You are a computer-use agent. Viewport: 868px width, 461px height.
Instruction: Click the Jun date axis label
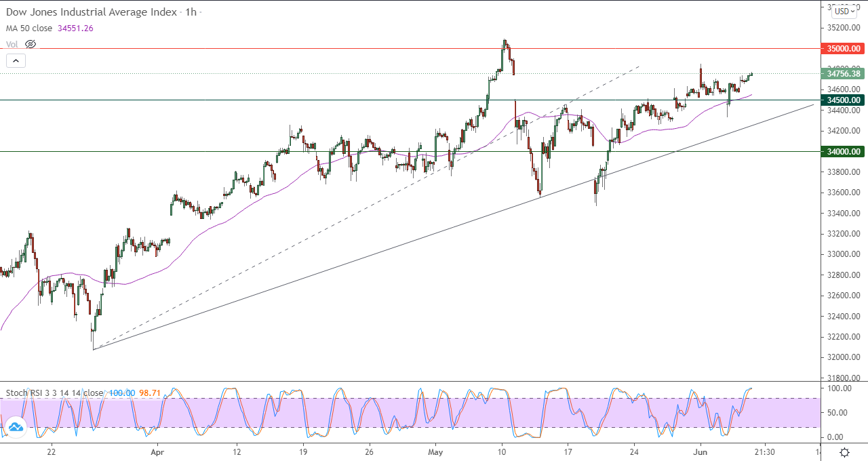(700, 451)
